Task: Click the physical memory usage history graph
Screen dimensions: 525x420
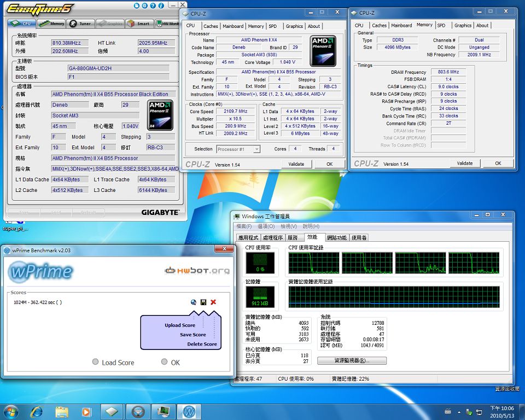Action: pyautogui.click(x=394, y=297)
